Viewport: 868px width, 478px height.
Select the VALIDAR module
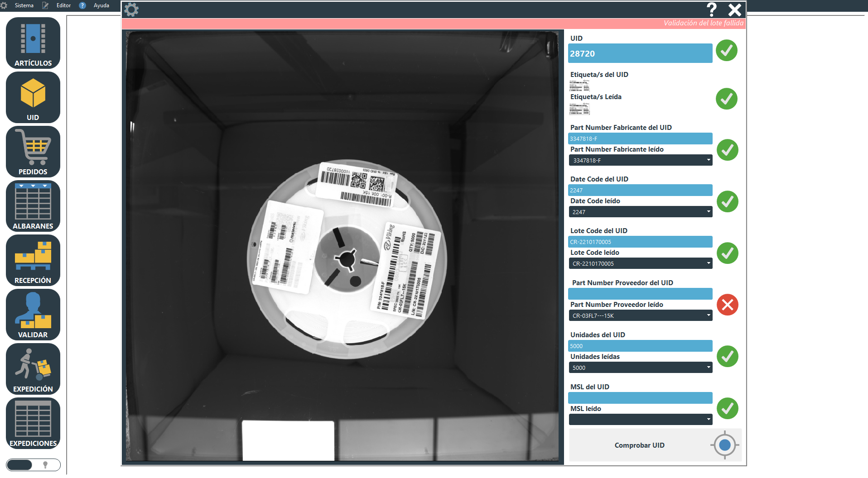33,315
